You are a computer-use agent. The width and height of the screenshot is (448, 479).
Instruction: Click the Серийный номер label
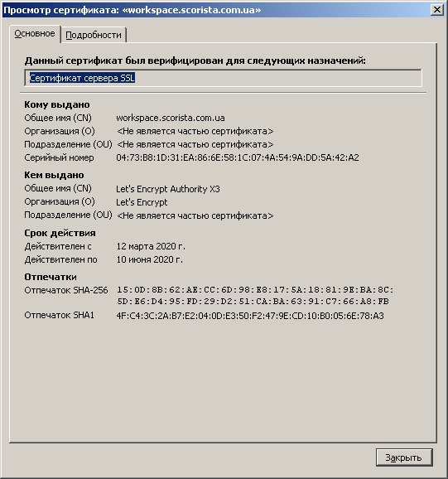point(59,158)
